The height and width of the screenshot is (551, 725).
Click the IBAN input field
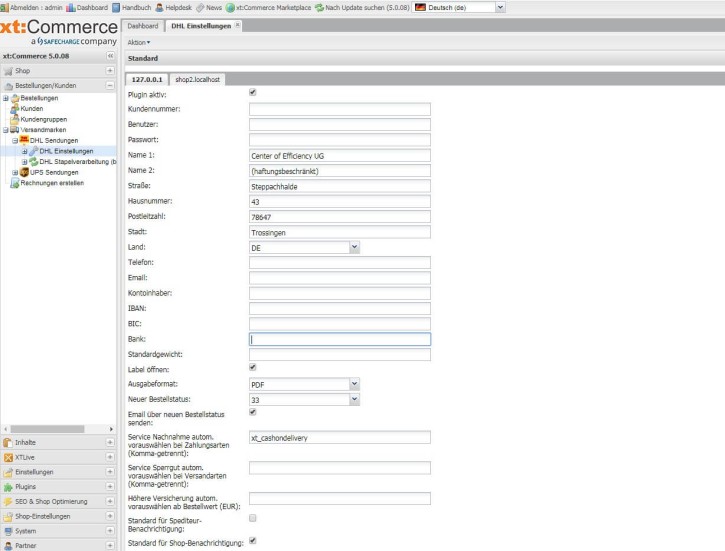point(340,309)
